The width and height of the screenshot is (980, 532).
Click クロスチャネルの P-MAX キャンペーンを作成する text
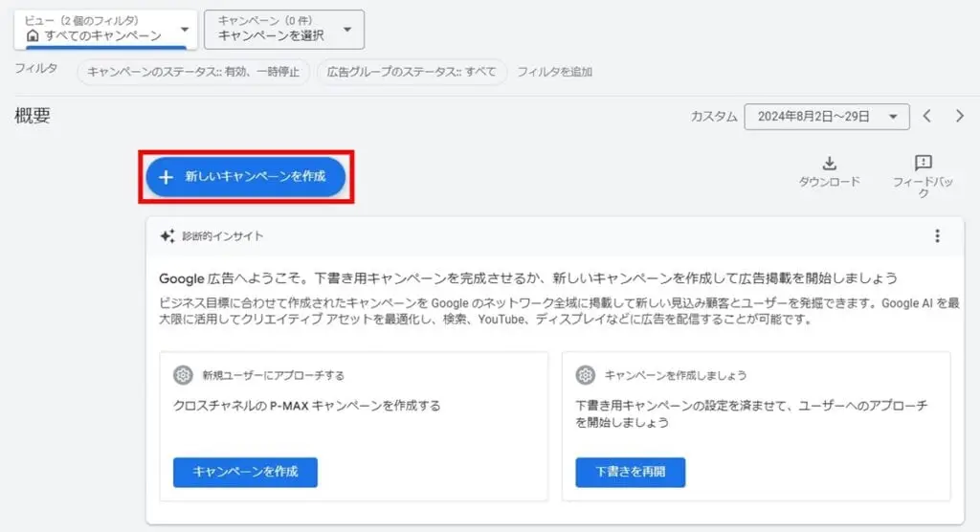pyautogui.click(x=307, y=406)
